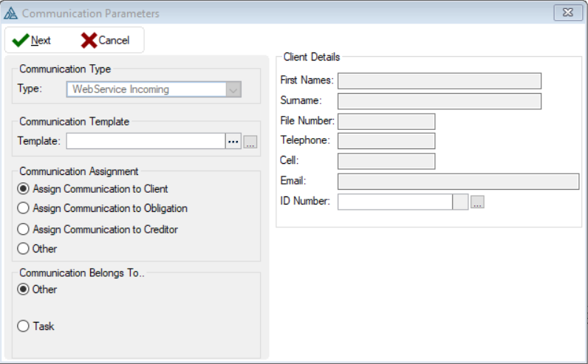Click the grey square next to ID Number field

click(x=460, y=202)
